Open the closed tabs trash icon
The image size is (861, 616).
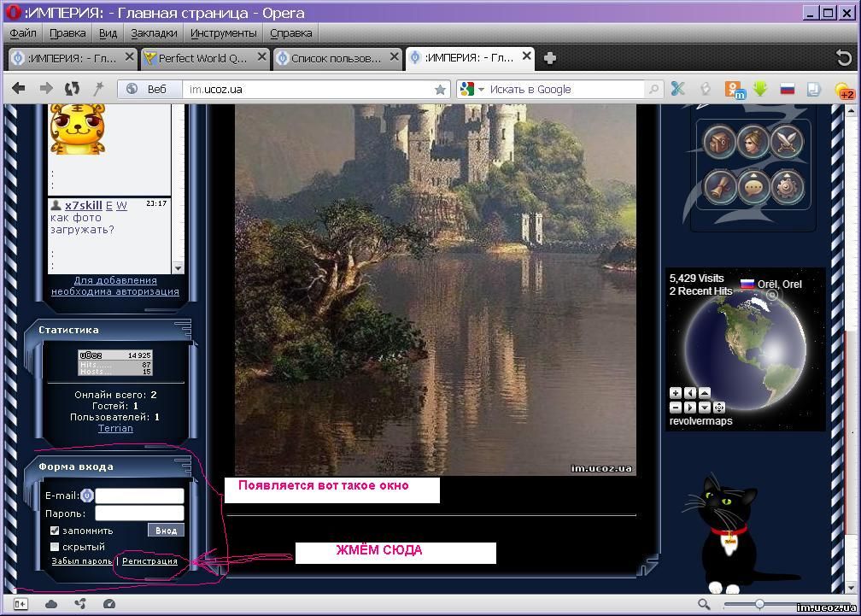pos(843,57)
